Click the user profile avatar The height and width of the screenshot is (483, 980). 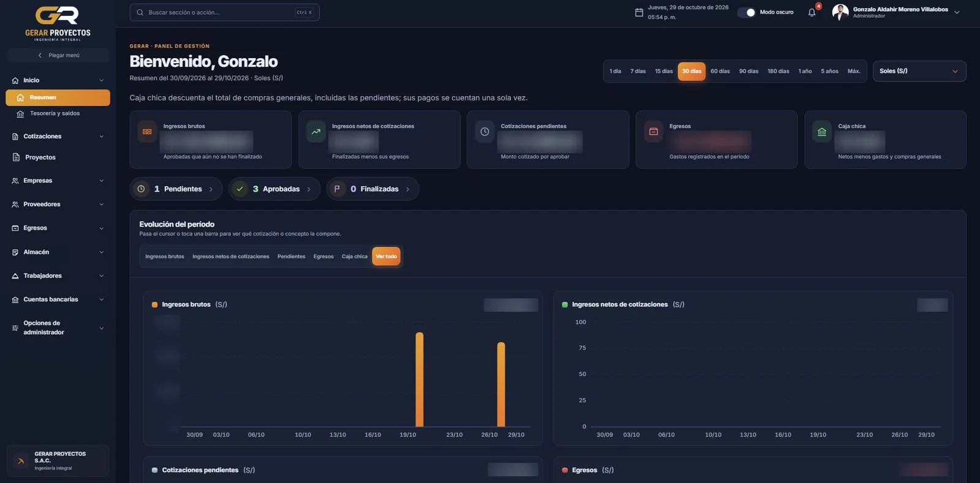pos(840,12)
